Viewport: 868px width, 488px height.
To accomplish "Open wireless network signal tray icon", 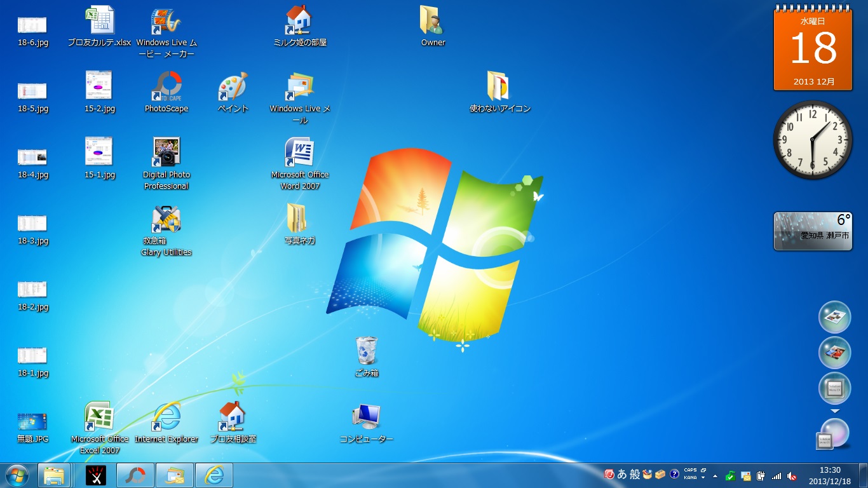I will click(x=776, y=475).
